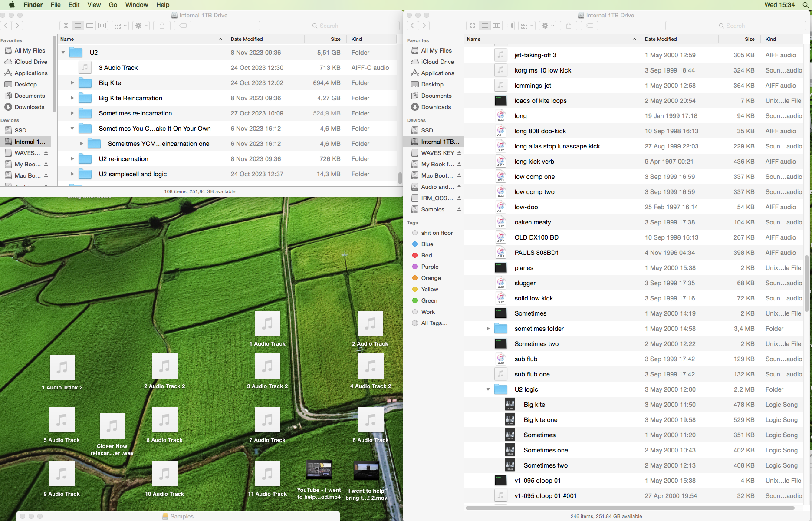This screenshot has height=521, width=812.
Task: Click the right window Search field
Action: pos(735,26)
